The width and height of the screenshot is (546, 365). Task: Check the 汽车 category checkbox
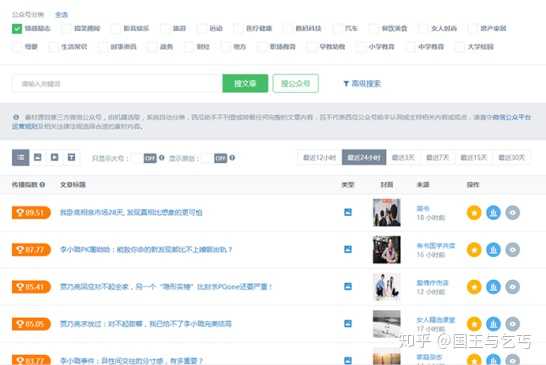click(338, 29)
